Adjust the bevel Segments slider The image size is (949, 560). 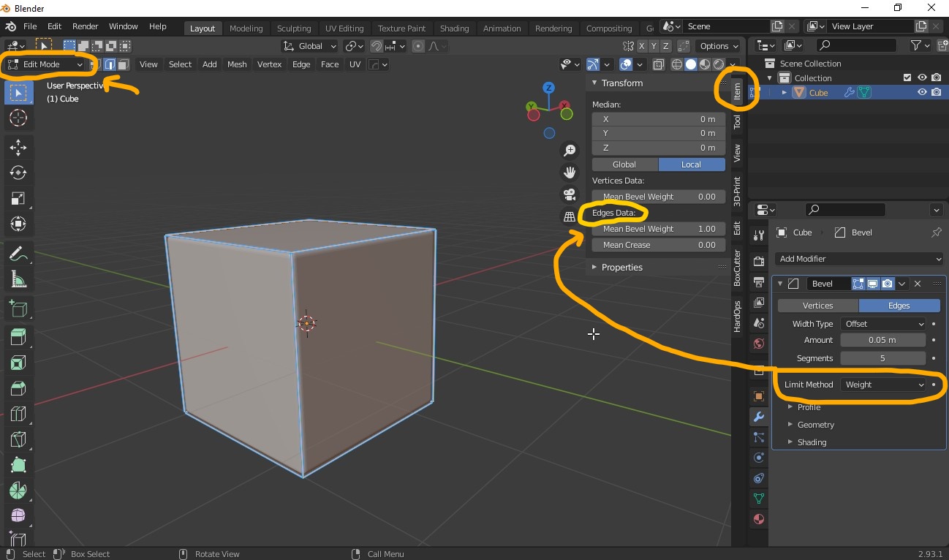point(882,357)
